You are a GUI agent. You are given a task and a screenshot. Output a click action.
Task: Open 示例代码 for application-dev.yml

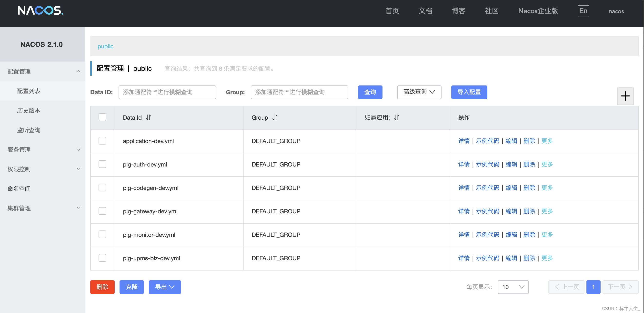coord(487,141)
